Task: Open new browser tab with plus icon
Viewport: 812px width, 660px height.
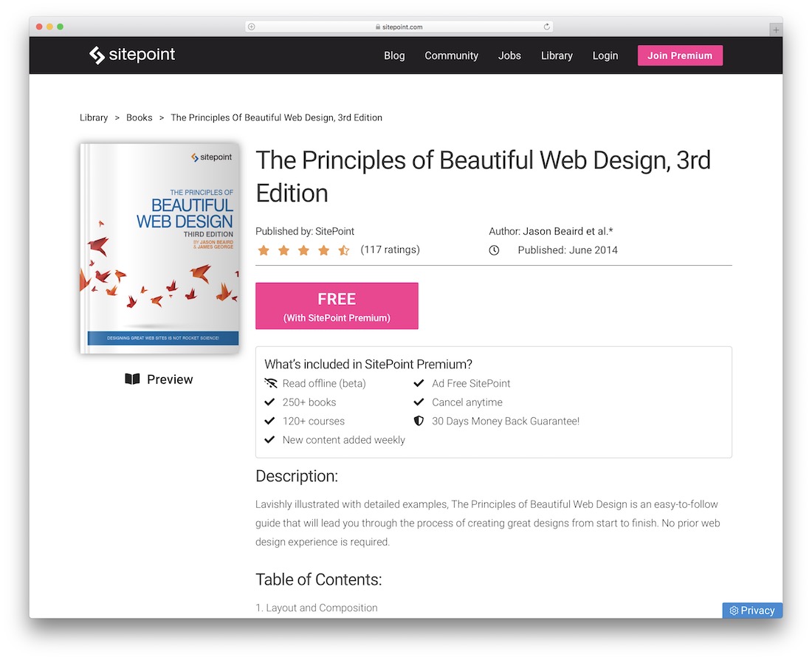Action: (776, 30)
